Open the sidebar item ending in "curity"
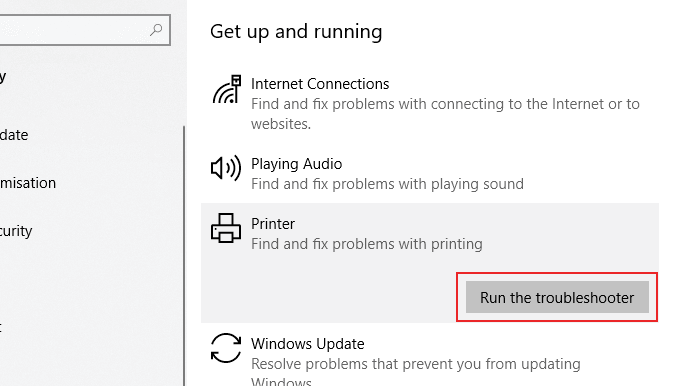680x386 pixels. tap(16, 231)
